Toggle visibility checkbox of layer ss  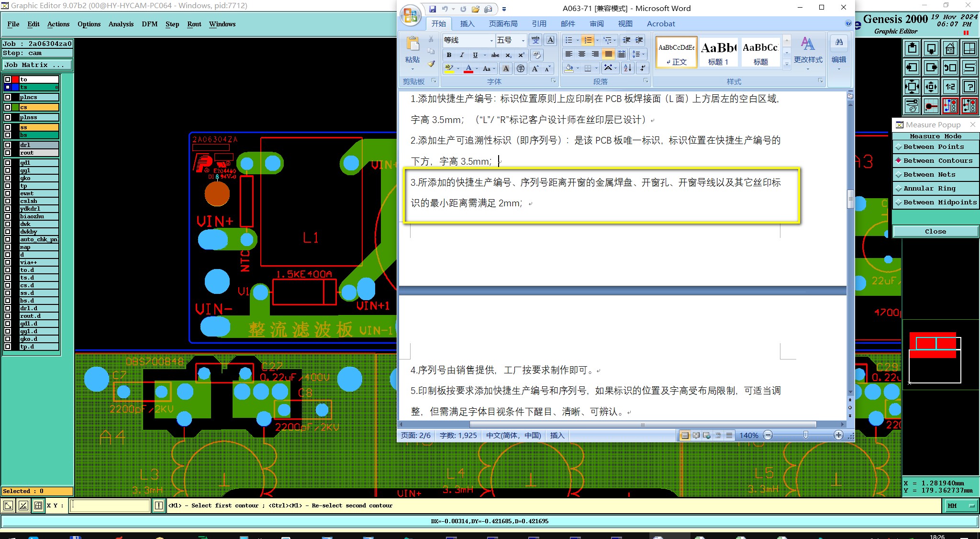8,127
